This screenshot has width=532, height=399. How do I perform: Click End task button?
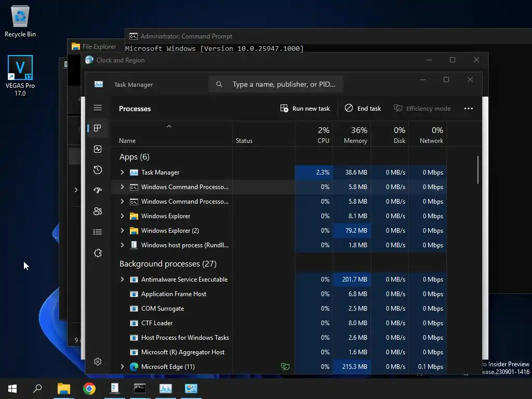click(363, 109)
